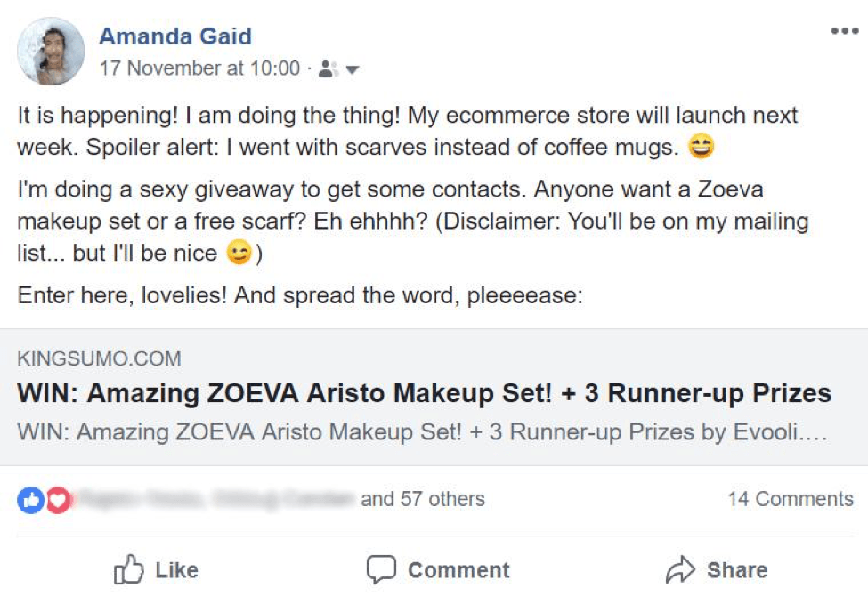Image resolution: width=868 pixels, height=604 pixels.
Task: Open the post options three-dot menu
Action: [844, 32]
